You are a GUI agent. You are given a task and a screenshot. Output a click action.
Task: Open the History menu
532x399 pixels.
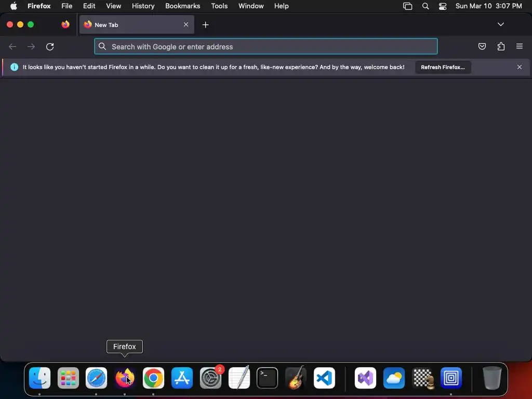click(143, 6)
